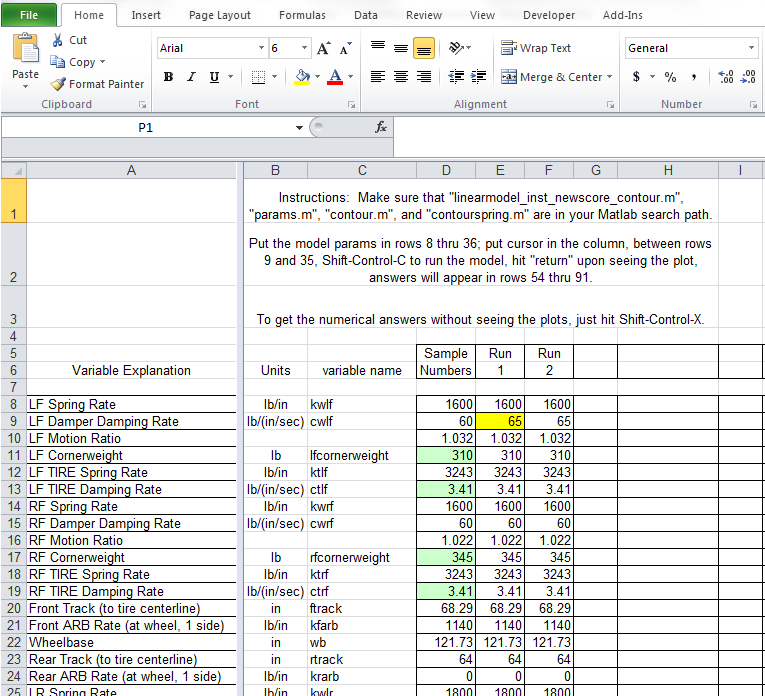Open the Developer tab
The image size is (765, 696).
click(549, 15)
